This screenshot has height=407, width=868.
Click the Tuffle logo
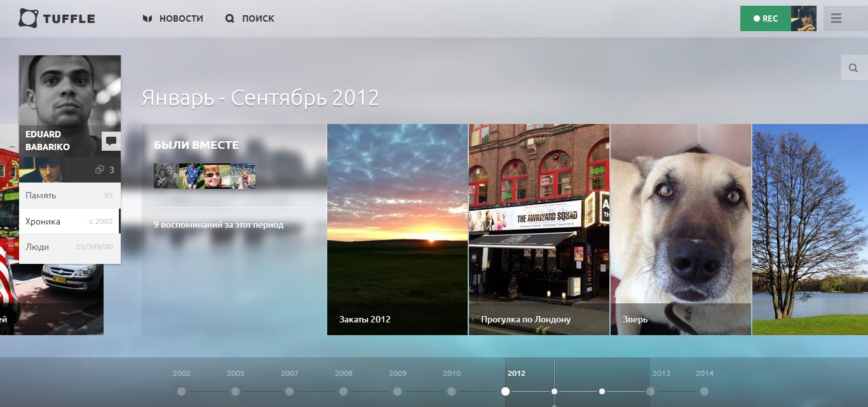pyautogui.click(x=57, y=18)
